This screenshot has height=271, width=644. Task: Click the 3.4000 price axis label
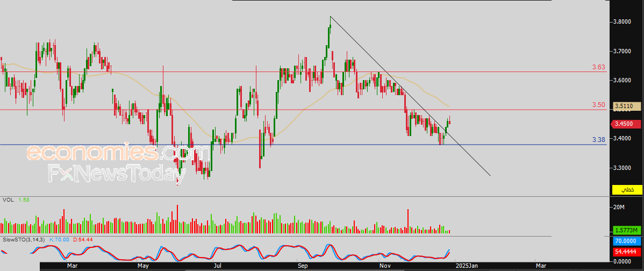tap(622, 138)
